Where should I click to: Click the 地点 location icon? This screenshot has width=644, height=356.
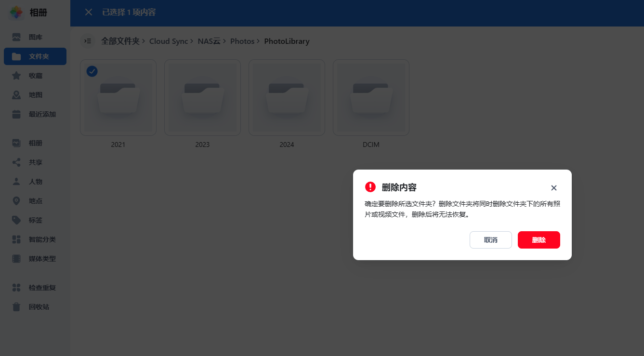point(16,201)
